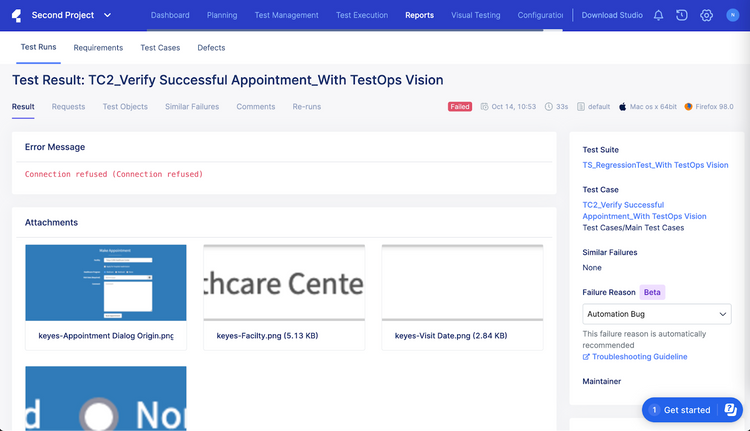750x431 pixels.
Task: Open keyes-Appointment Dialog Origin.png thumbnail
Action: click(x=105, y=284)
